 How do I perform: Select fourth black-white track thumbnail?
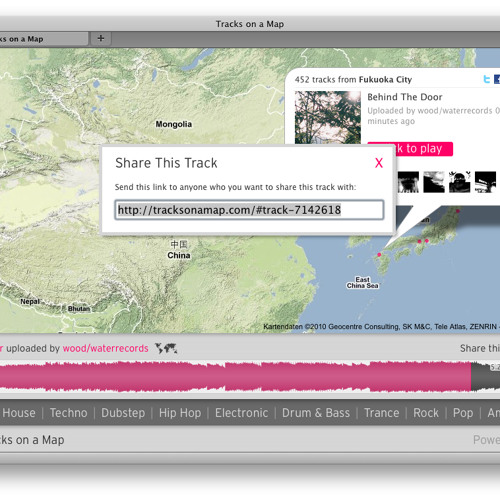point(485,182)
